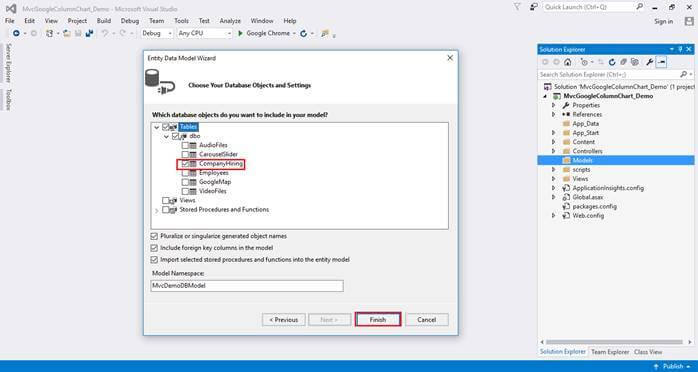Check the CarouselSlider table checkbox
Viewport: 698px width, 372px height.
point(185,154)
